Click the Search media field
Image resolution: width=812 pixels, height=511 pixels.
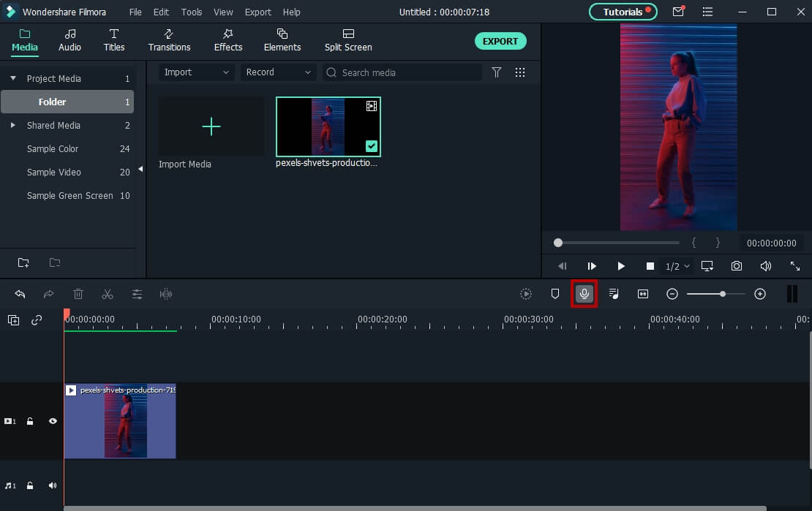point(402,72)
